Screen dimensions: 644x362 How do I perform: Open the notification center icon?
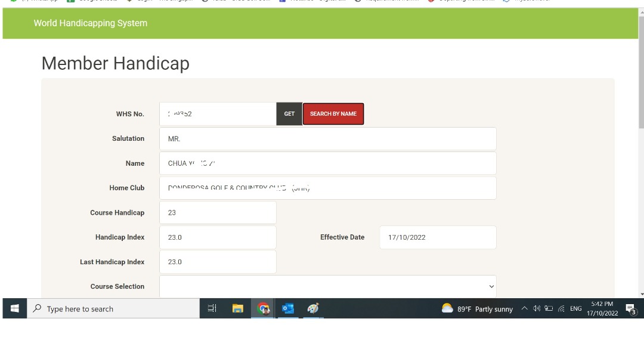(x=630, y=309)
